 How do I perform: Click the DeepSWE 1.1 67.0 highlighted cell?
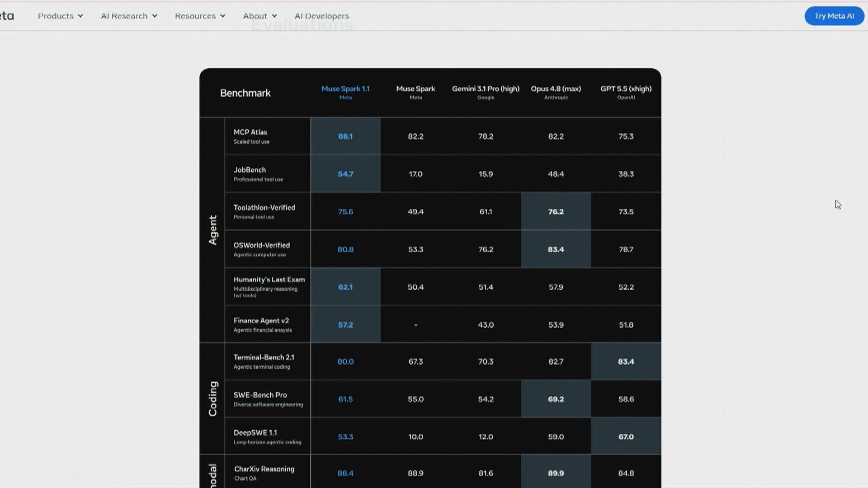(x=626, y=436)
